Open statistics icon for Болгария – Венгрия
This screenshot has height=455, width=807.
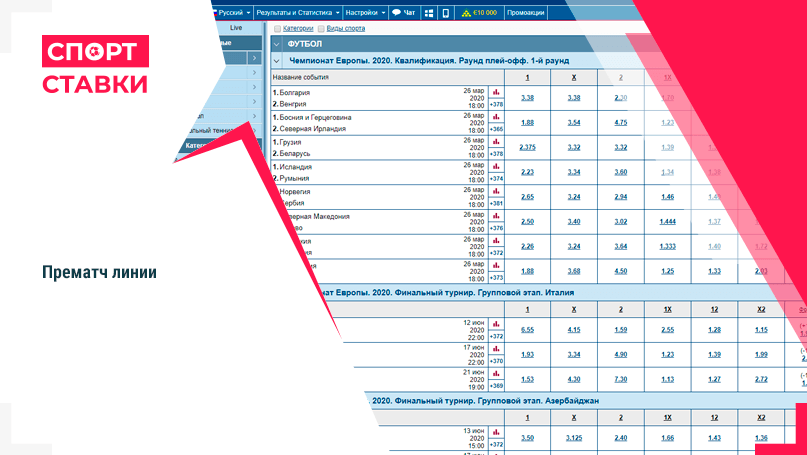(x=497, y=92)
